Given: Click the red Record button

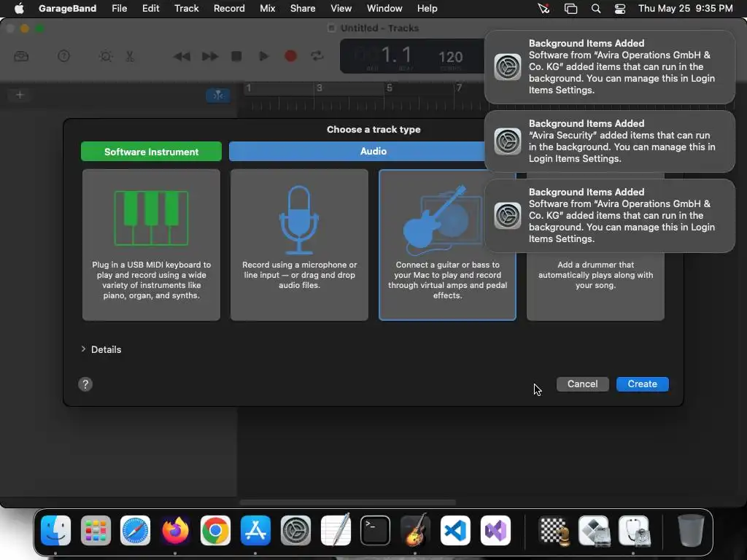Looking at the screenshot, I should point(290,56).
